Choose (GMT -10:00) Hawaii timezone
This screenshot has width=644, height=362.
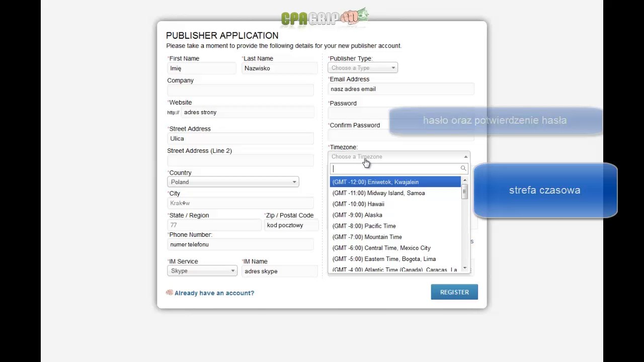click(x=395, y=204)
